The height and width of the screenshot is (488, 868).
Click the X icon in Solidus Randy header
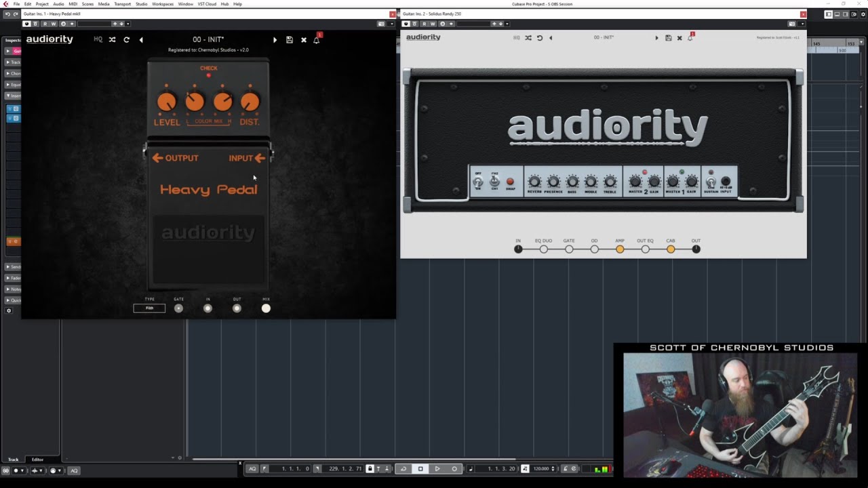point(679,38)
